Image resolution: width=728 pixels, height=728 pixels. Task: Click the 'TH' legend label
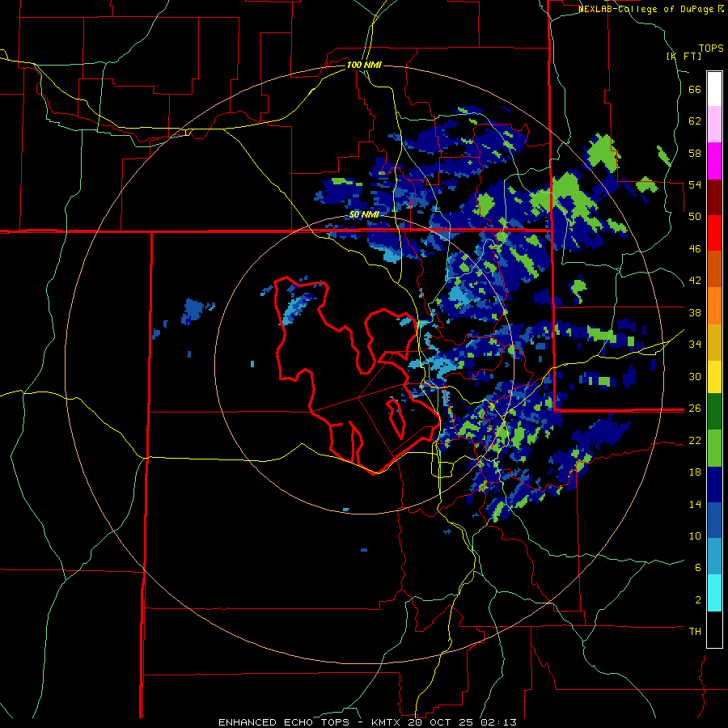(x=695, y=631)
